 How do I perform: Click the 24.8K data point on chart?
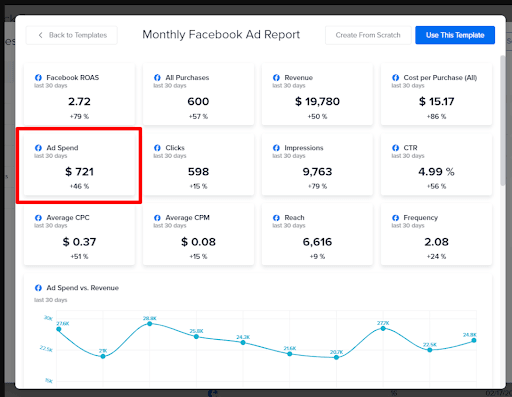click(x=474, y=340)
